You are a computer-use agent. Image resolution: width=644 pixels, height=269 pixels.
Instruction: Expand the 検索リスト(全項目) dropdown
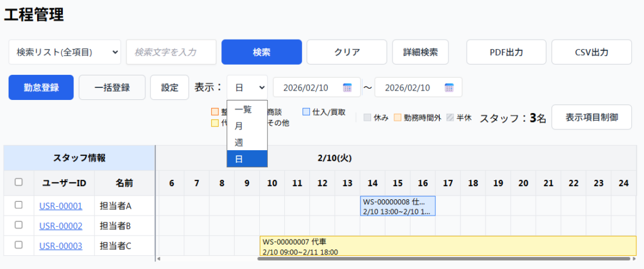(65, 52)
